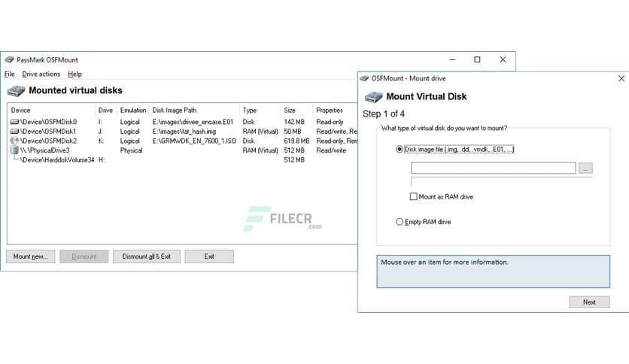Select row \\.\PhysicalDrive3
Viewport: 629px width, 364px height.
tap(183, 150)
